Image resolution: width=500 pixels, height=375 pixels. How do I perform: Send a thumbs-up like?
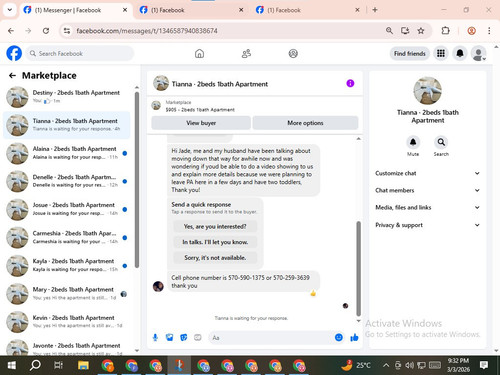tap(354, 338)
